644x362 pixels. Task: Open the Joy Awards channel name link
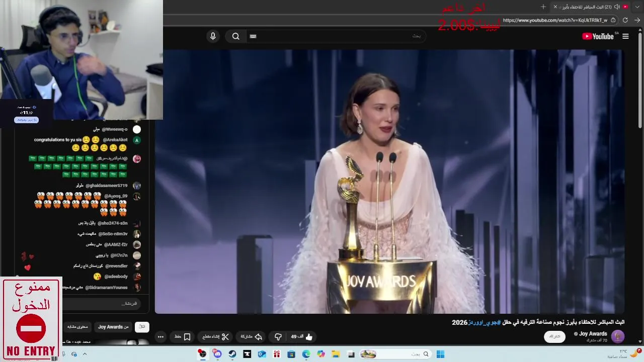click(x=593, y=334)
